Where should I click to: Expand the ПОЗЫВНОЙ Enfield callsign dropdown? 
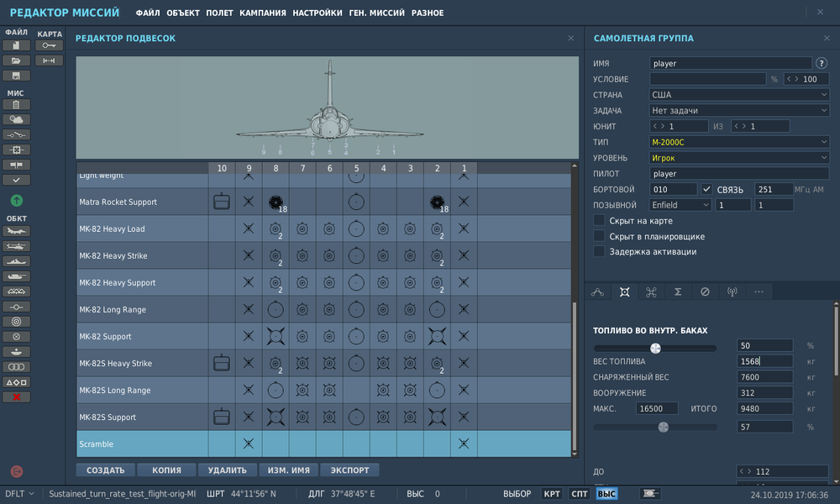tap(680, 205)
